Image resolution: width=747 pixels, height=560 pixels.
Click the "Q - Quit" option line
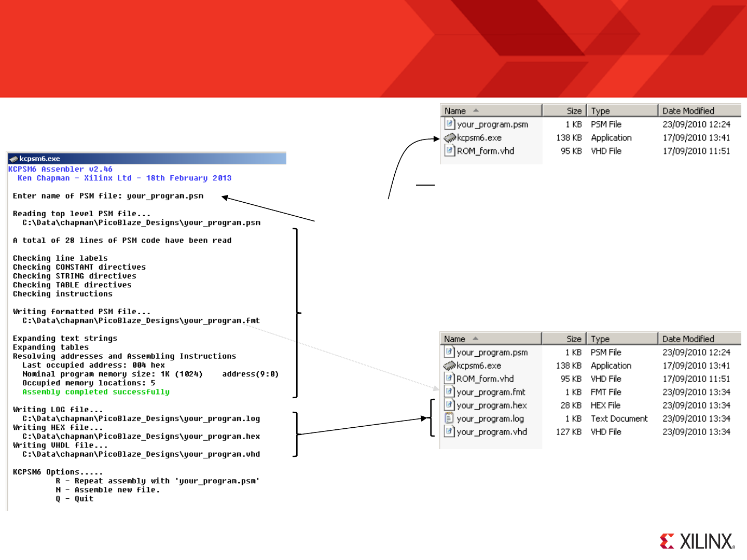point(75,499)
